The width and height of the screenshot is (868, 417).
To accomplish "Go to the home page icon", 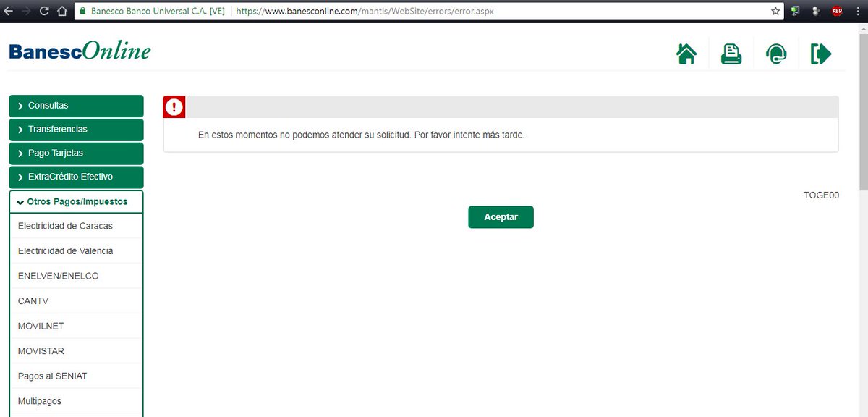I will click(x=686, y=54).
